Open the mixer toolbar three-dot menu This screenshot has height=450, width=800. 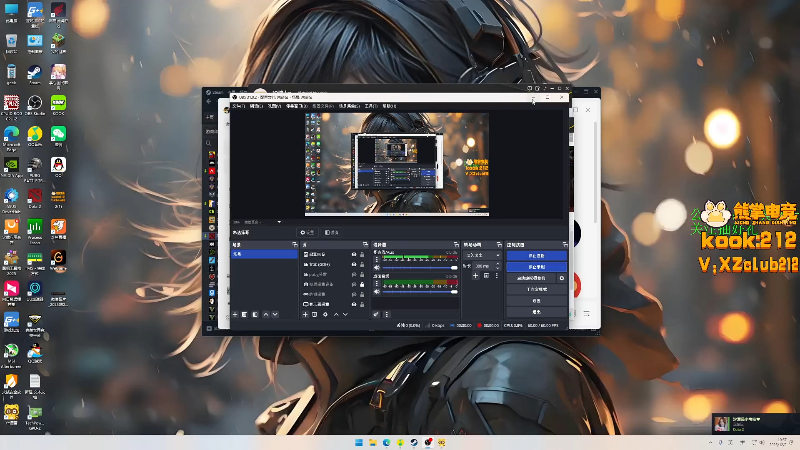[x=387, y=314]
